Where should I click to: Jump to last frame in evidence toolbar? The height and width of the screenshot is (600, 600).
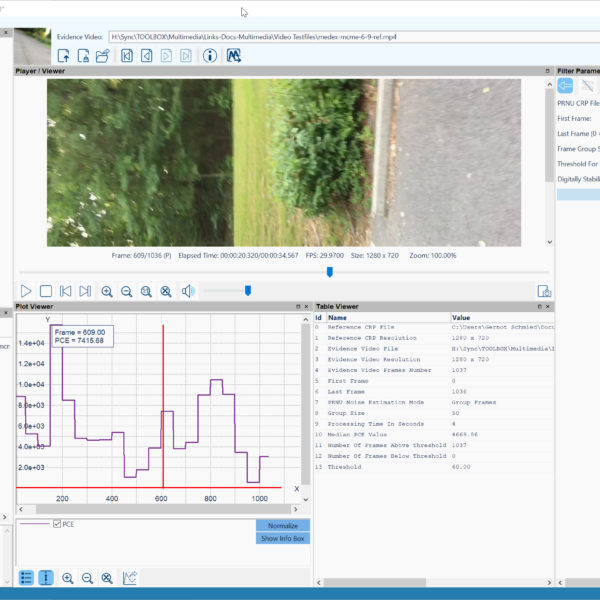pyautogui.click(x=186, y=56)
